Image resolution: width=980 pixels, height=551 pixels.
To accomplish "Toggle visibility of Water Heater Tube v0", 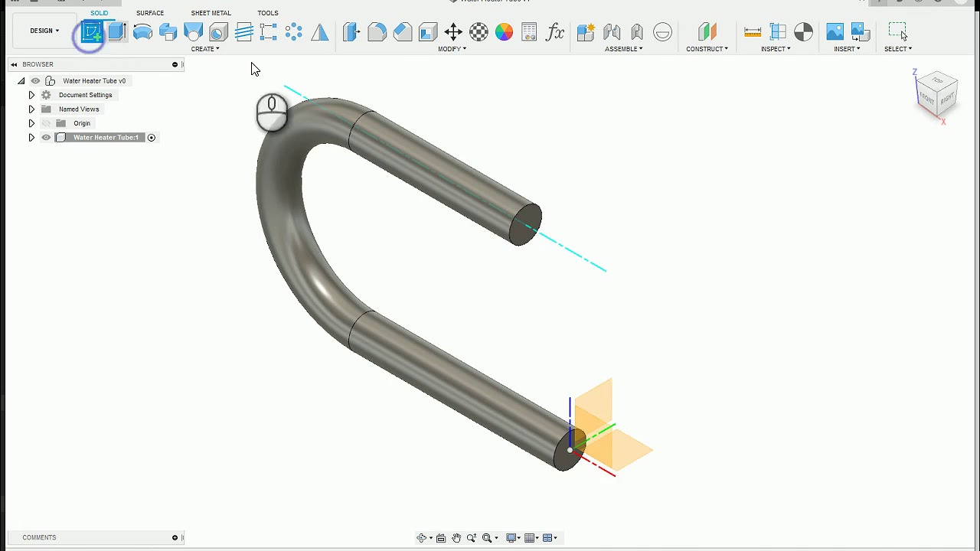I will coord(35,80).
